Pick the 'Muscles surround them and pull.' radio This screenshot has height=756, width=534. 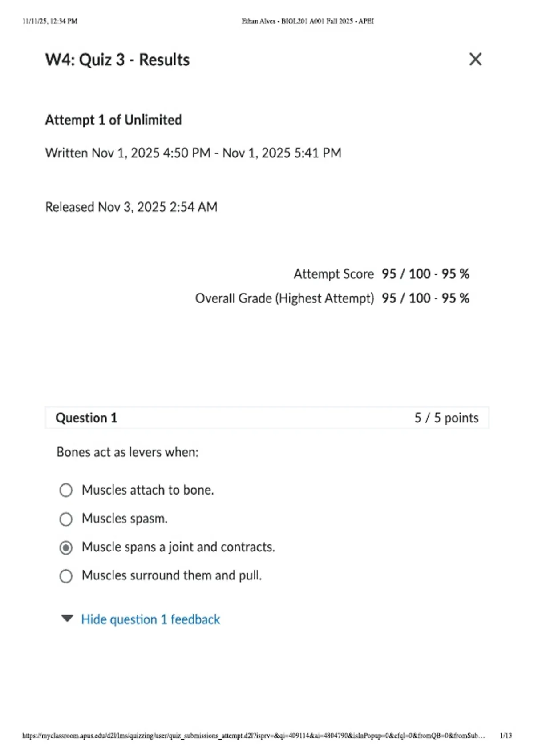click(66, 576)
